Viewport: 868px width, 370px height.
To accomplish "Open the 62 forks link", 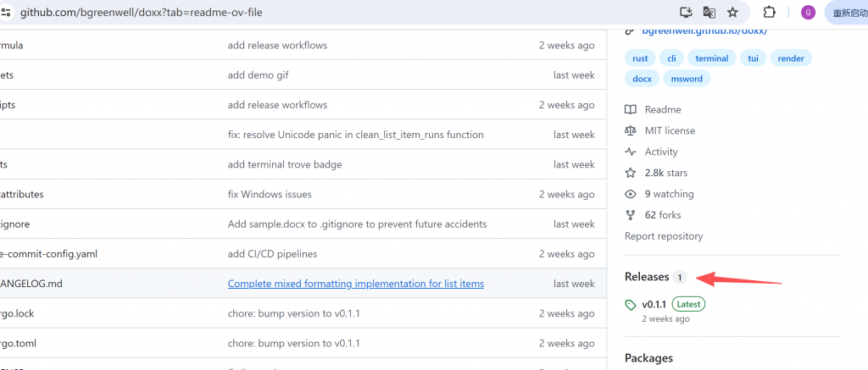I will tap(662, 215).
